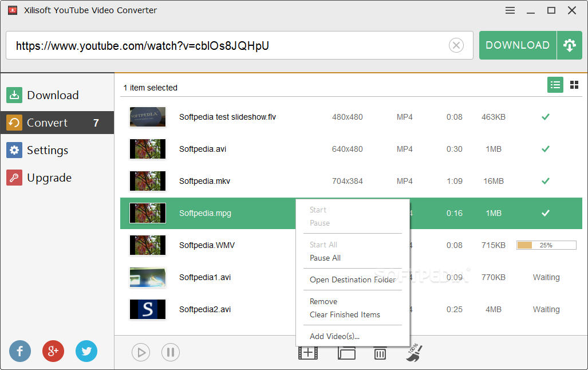The width and height of the screenshot is (588, 370).
Task: Choose Remove in context menu
Action: click(x=323, y=302)
